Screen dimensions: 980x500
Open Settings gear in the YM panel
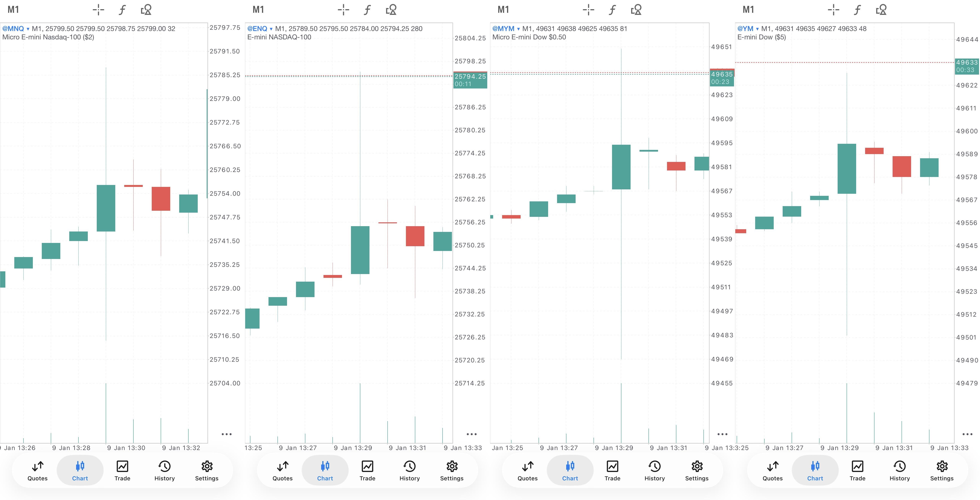(942, 471)
